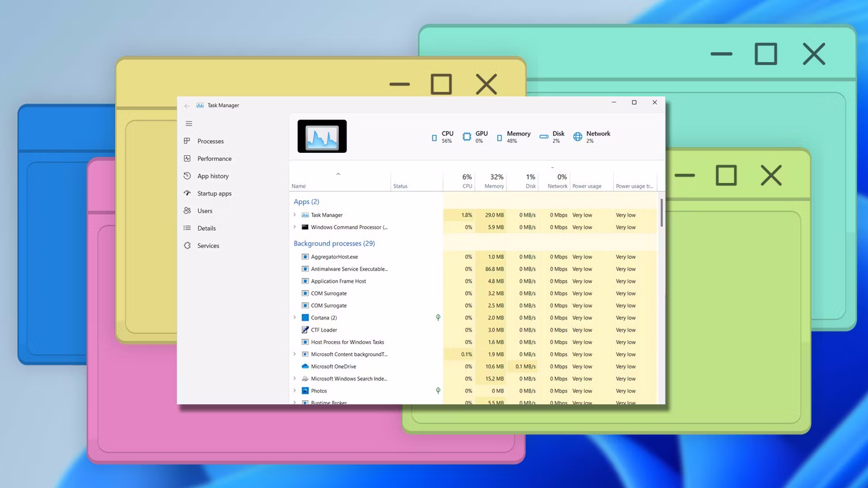Open the hamburger navigation menu
This screenshot has height=488, width=868.
coord(188,124)
